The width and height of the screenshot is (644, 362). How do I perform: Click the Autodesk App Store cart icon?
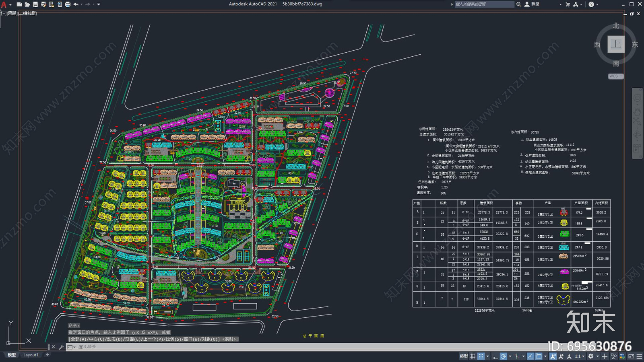(x=568, y=4)
